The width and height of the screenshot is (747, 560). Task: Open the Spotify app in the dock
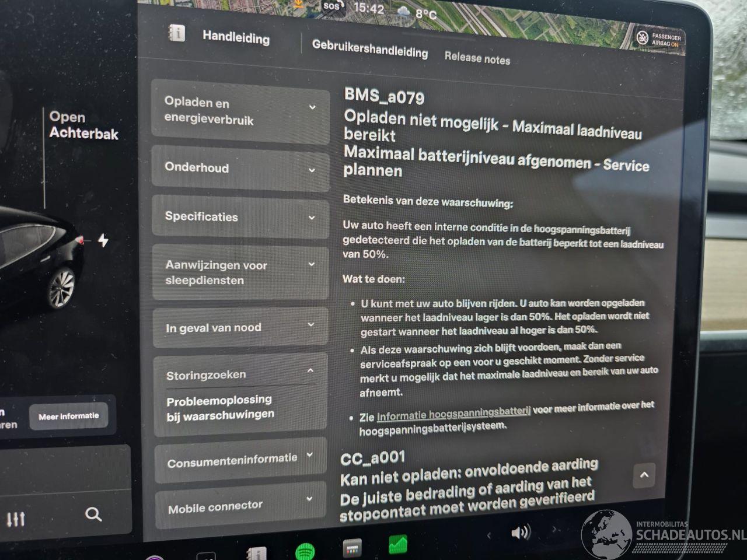pyautogui.click(x=306, y=550)
